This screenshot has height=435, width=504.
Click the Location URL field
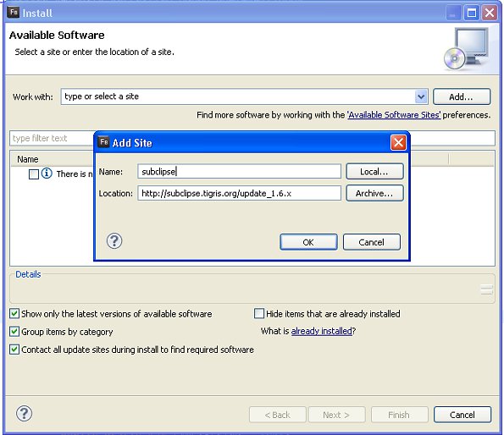[x=239, y=193]
